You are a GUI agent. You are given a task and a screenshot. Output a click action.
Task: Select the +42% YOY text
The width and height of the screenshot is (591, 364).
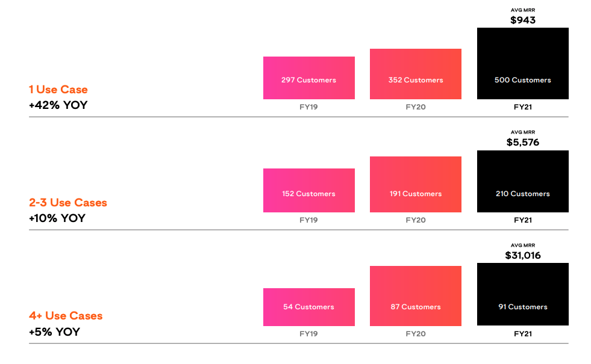(x=58, y=105)
